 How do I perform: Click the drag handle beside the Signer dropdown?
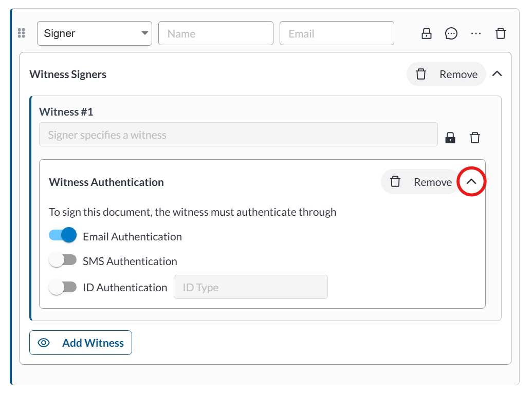click(x=21, y=33)
